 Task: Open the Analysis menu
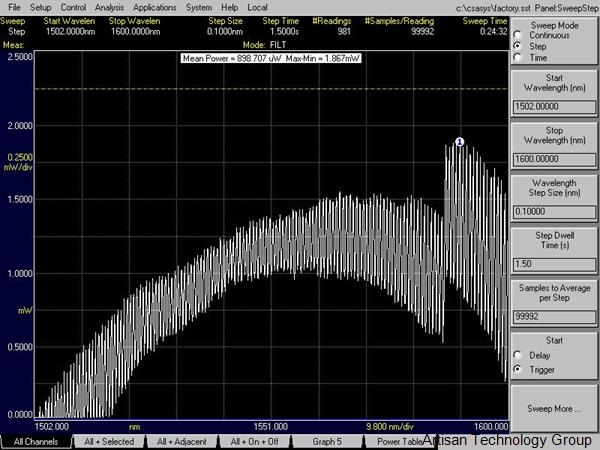(109, 7)
